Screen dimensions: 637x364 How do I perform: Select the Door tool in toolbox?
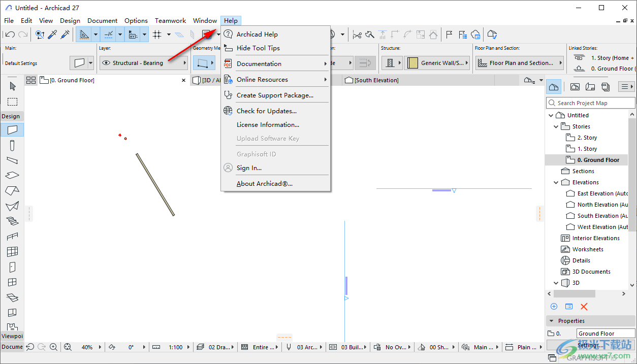click(12, 267)
